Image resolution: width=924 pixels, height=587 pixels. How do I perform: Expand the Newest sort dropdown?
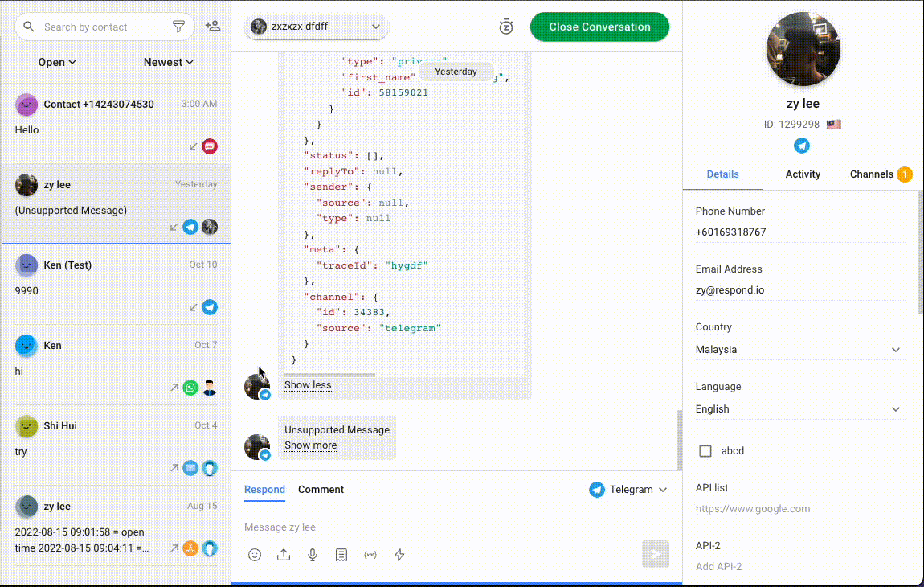click(169, 62)
